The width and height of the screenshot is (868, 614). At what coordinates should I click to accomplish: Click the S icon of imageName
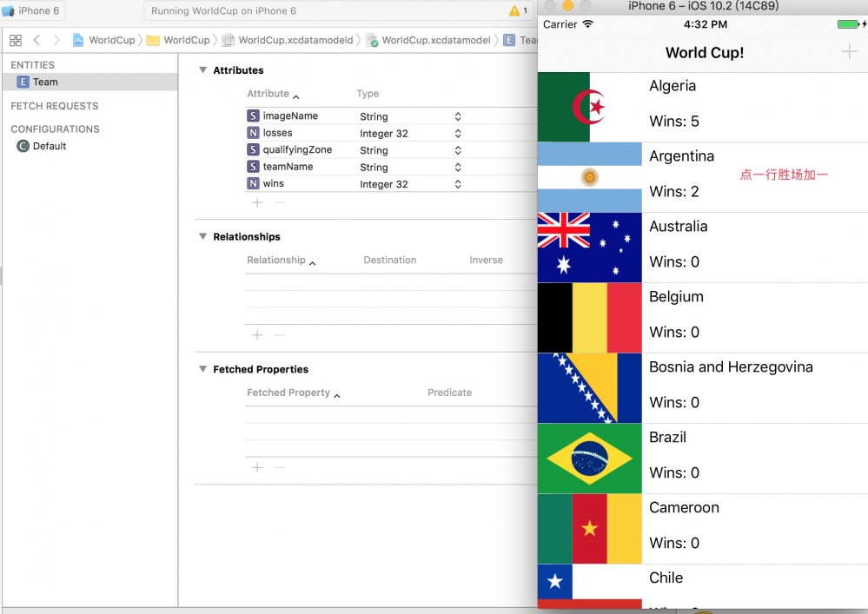253,116
